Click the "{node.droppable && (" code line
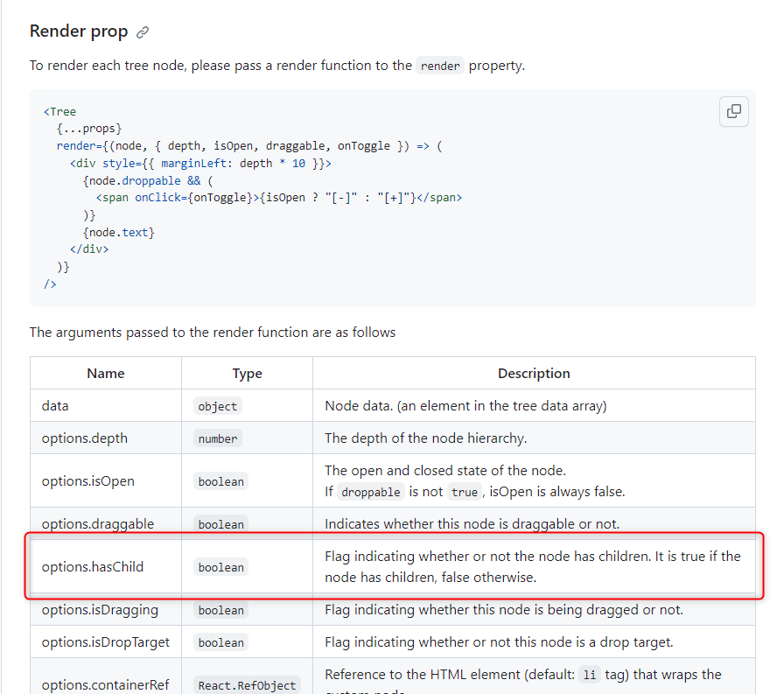This screenshot has height=694, width=784. 148,180
